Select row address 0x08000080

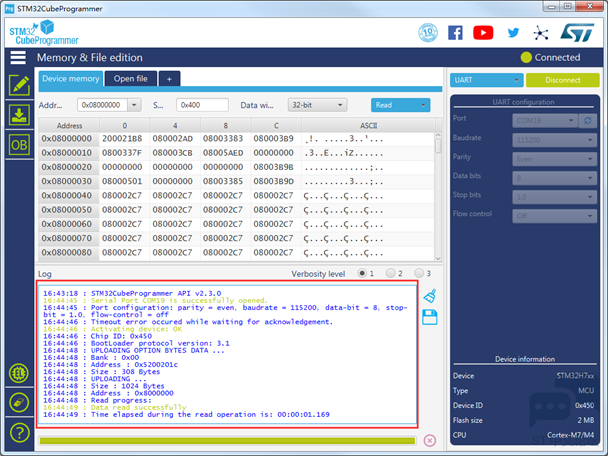click(x=69, y=253)
